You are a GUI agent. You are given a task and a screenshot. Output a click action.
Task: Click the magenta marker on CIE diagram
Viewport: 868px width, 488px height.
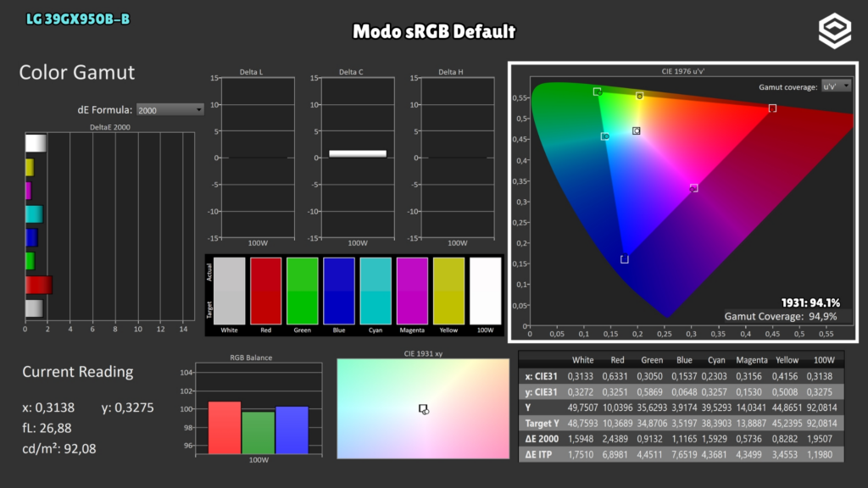pyautogui.click(x=693, y=188)
